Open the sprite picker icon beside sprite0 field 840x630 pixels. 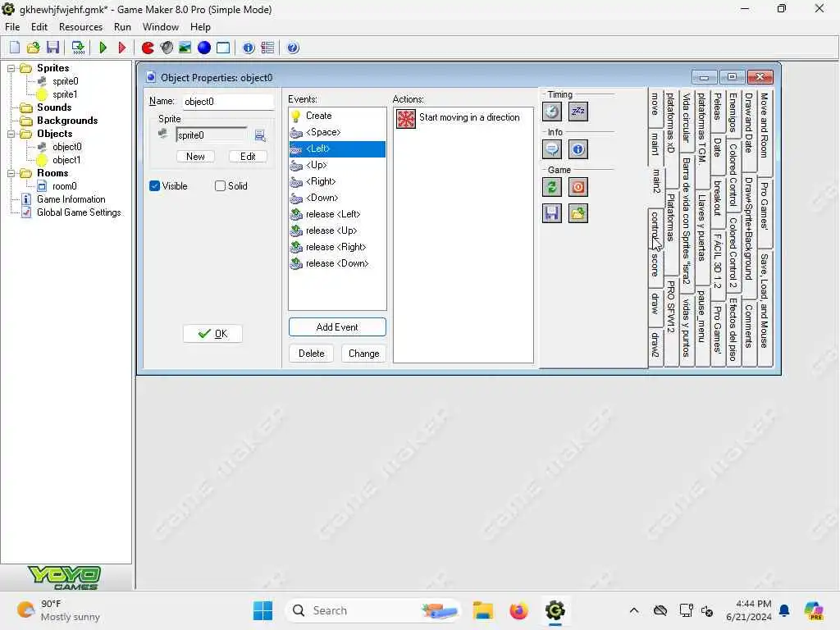click(260, 135)
